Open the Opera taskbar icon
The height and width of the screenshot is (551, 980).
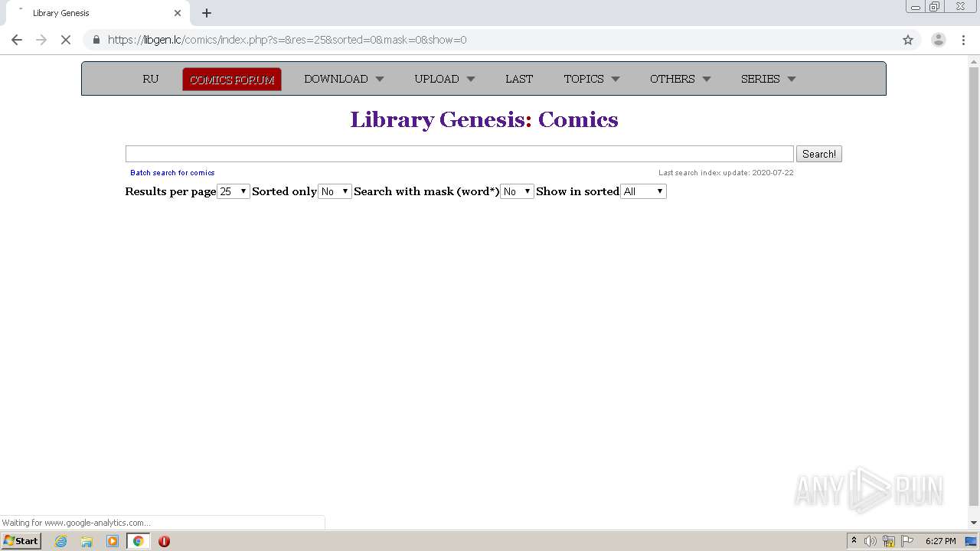164,541
